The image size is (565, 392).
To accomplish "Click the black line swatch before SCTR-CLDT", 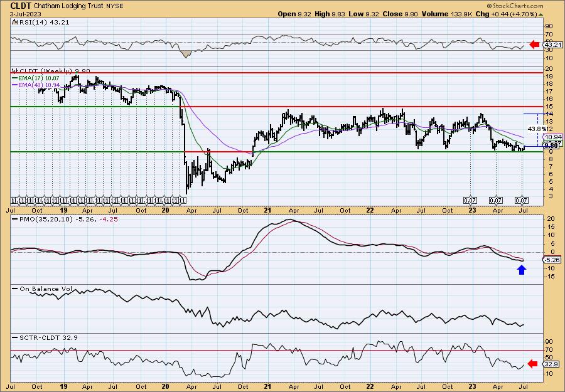I will (14, 337).
